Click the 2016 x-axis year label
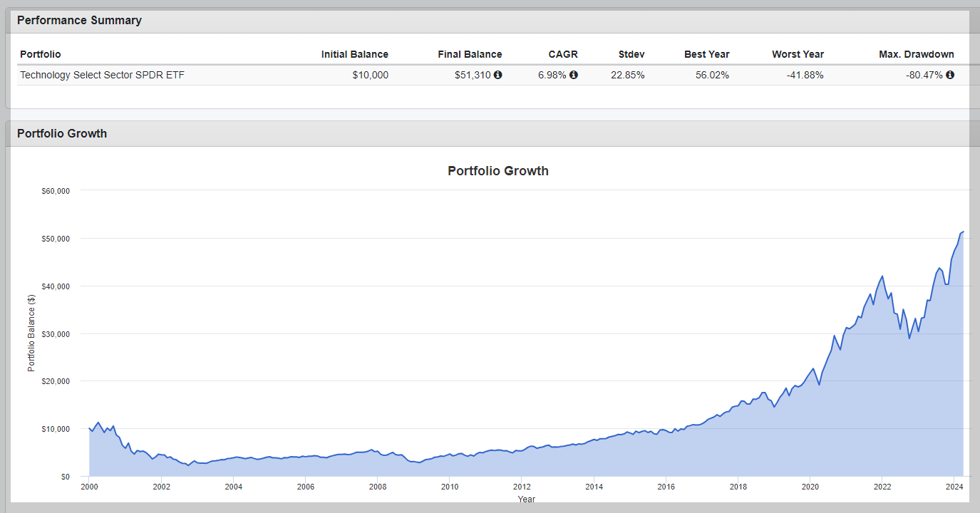Image resolution: width=980 pixels, height=513 pixels. pyautogui.click(x=666, y=487)
